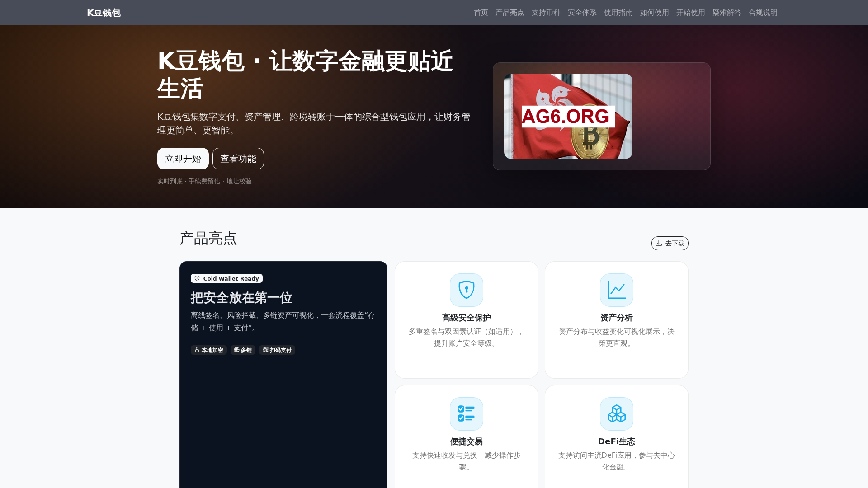The height and width of the screenshot is (488, 868).
Task: Click the DeFi生态 cubes icon
Action: 617,414
